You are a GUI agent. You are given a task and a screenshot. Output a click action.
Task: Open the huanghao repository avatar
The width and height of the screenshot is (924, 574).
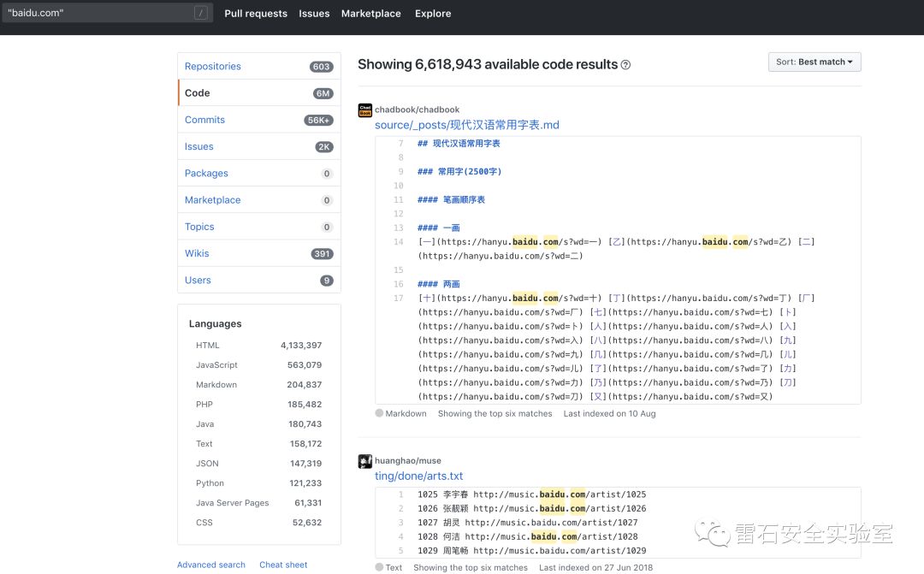click(x=365, y=461)
